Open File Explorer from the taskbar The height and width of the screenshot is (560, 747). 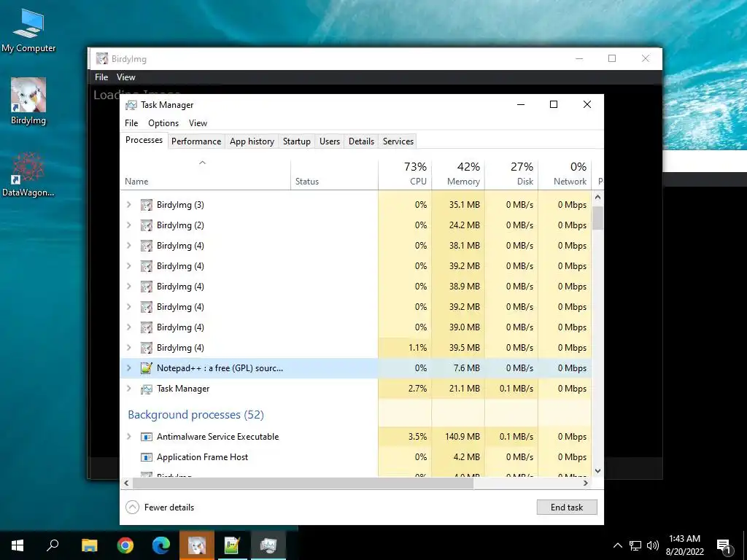pos(89,545)
